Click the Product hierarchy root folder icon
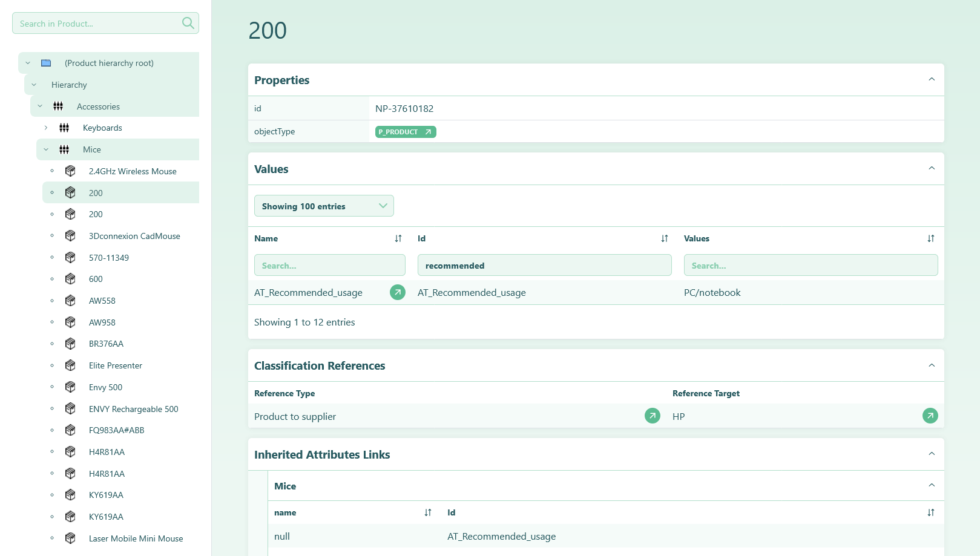 (46, 63)
